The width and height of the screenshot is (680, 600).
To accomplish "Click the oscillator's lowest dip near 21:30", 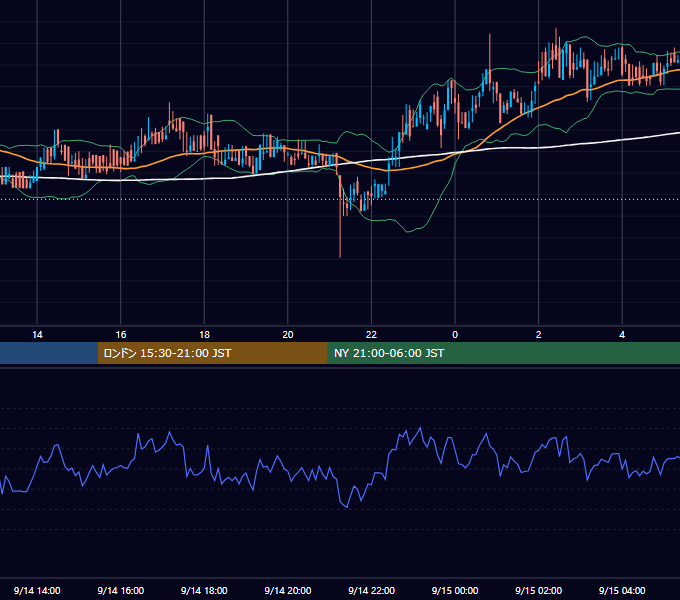I will 347,506.
